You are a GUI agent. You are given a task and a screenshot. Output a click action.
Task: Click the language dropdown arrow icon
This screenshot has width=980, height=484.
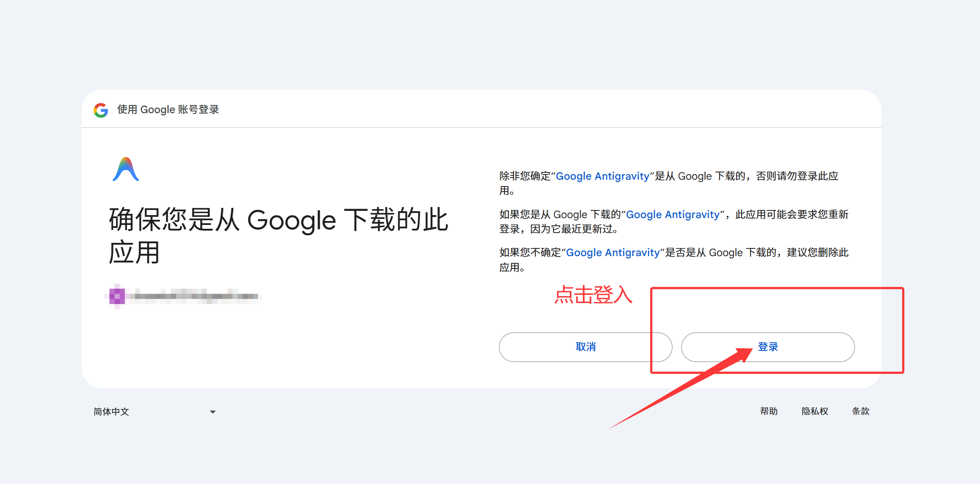click(x=212, y=412)
